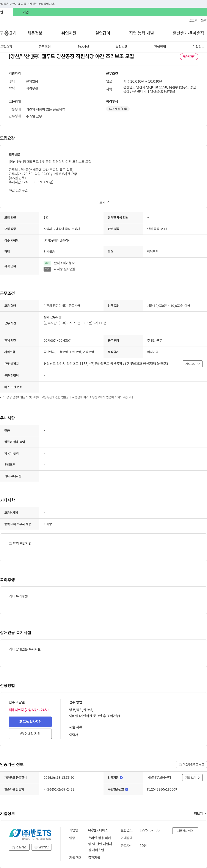Switch to the 기업 tab
This screenshot has height=868, width=207.
coord(26,12)
